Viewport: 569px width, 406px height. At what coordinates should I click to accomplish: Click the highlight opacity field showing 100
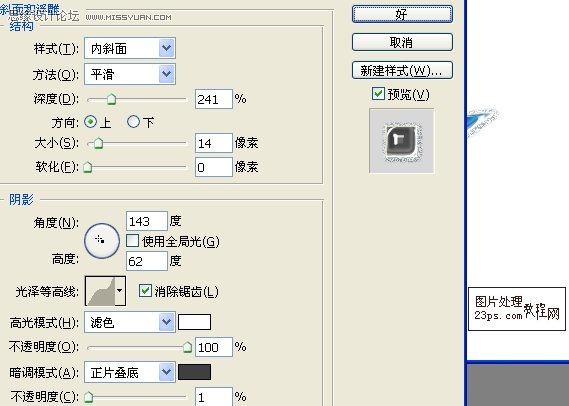(x=214, y=347)
